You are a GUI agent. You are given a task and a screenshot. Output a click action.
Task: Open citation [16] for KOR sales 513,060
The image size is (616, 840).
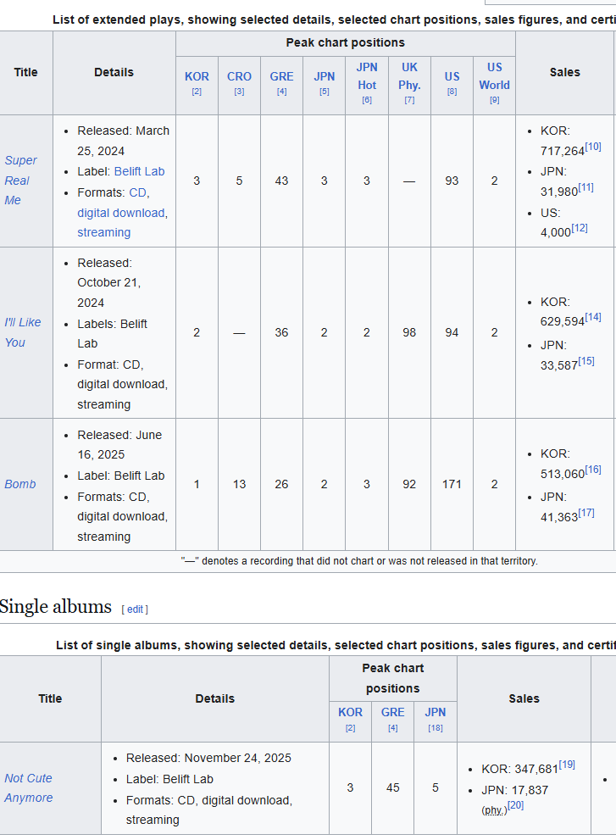click(593, 470)
